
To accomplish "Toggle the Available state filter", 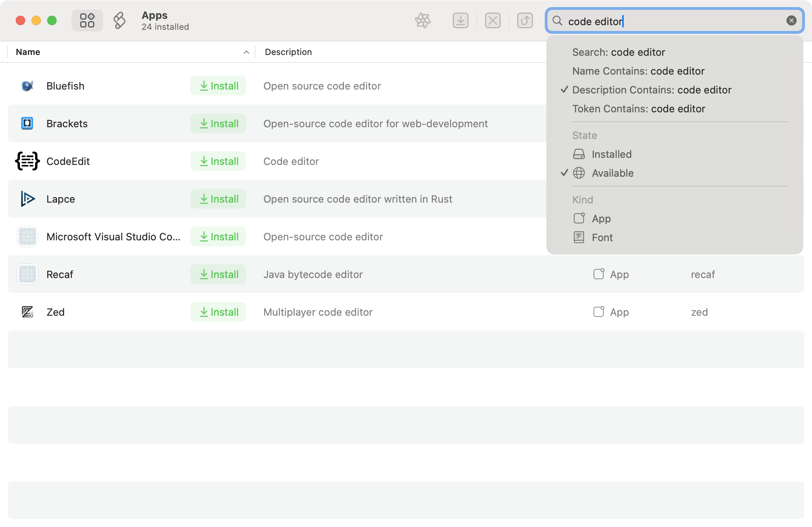I will 612,173.
